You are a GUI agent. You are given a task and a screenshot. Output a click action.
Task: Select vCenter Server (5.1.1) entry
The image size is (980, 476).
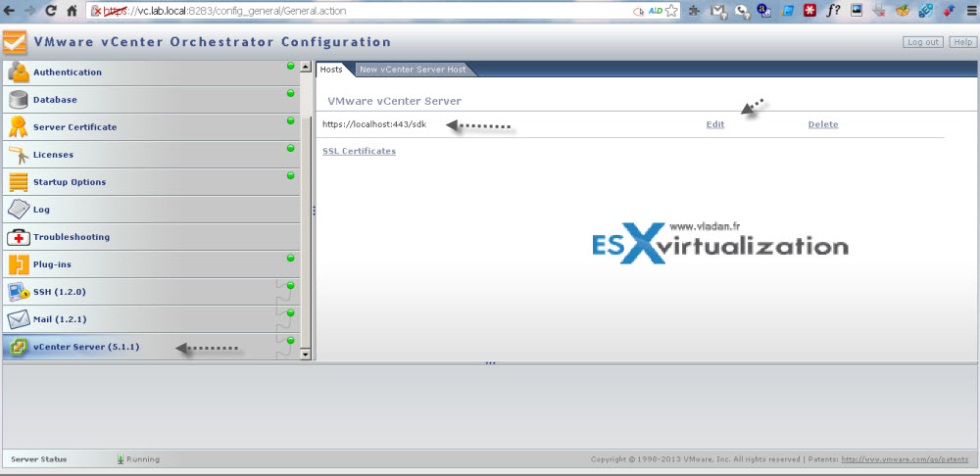151,347
